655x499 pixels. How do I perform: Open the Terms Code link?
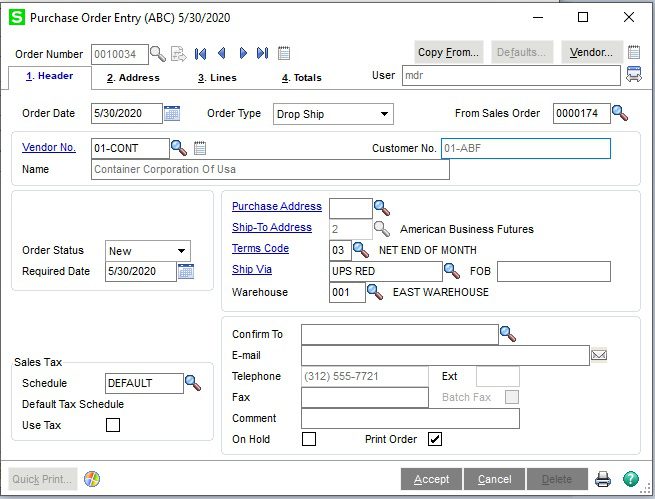[260, 248]
